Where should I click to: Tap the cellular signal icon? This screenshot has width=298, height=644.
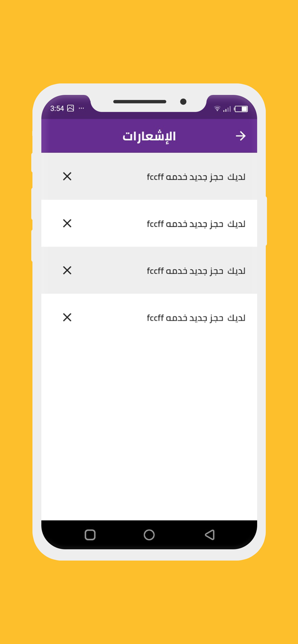pyautogui.click(x=226, y=109)
